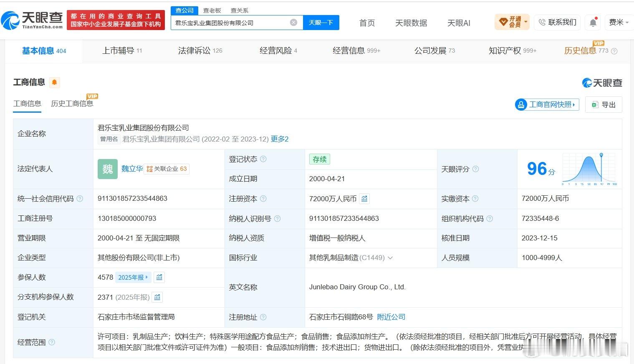Click the 工商官网快照 person icon
634x364 pixels.
tap(521, 104)
